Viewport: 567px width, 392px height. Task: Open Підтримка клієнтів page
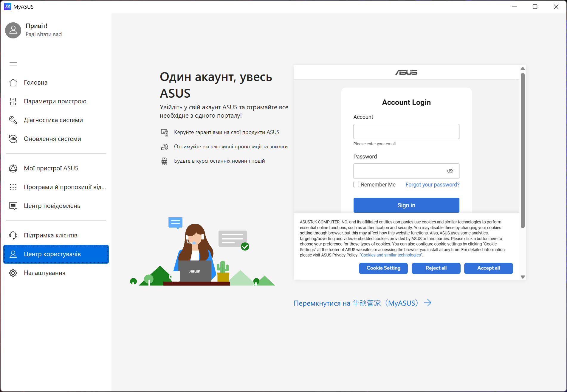pyautogui.click(x=56, y=235)
